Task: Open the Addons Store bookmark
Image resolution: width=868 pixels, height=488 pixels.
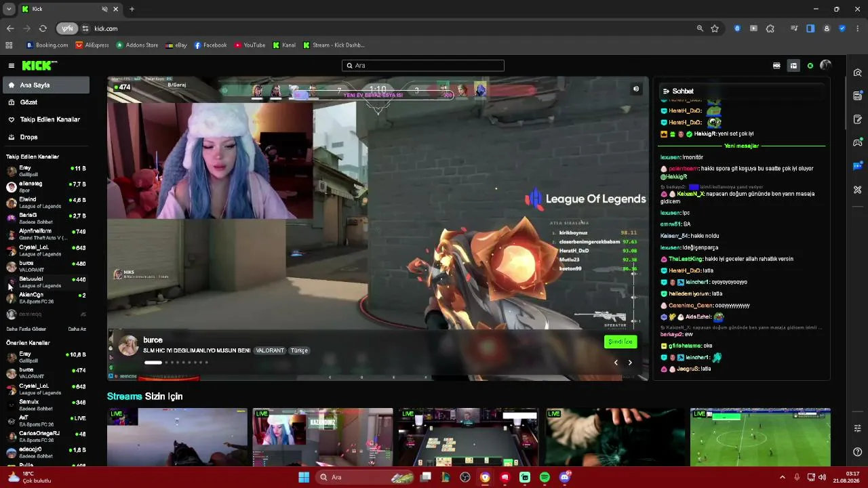Action: [x=137, y=45]
